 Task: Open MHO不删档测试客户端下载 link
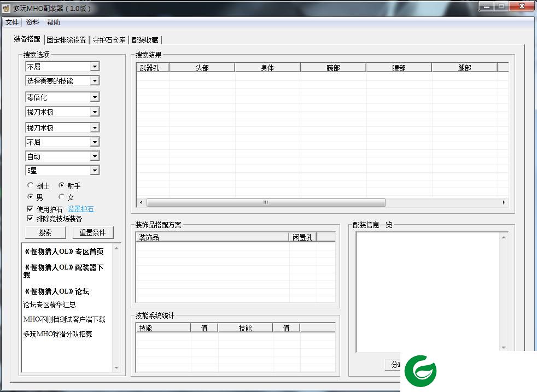64,319
